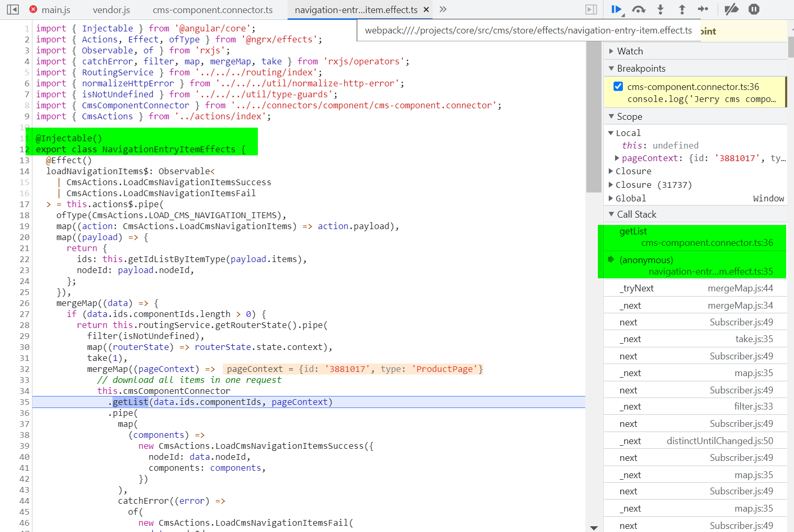The width and height of the screenshot is (794, 532).
Task: Expand the Watch section
Action: (x=696, y=51)
